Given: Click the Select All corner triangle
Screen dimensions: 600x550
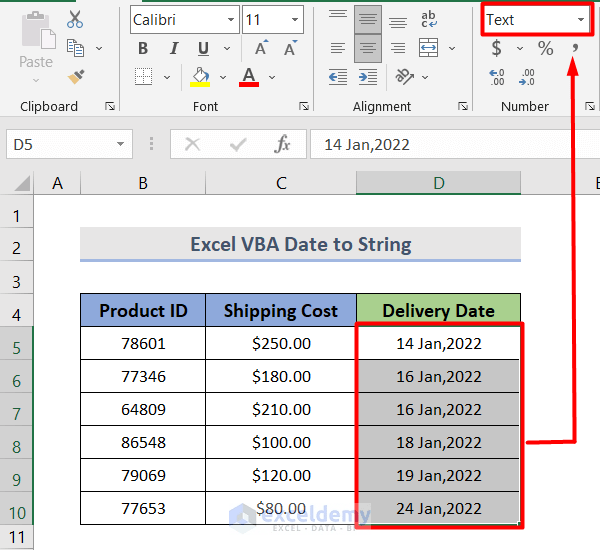Looking at the screenshot, I should point(21,183).
